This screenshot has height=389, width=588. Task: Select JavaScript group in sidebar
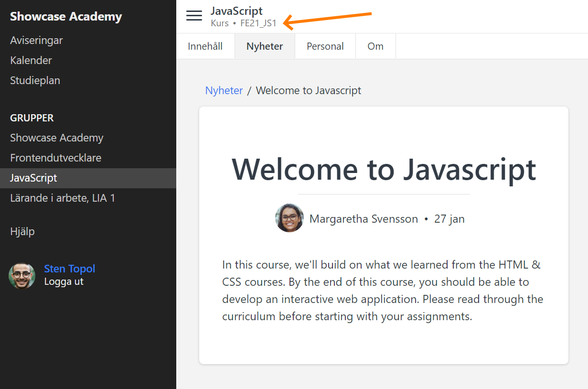(33, 178)
